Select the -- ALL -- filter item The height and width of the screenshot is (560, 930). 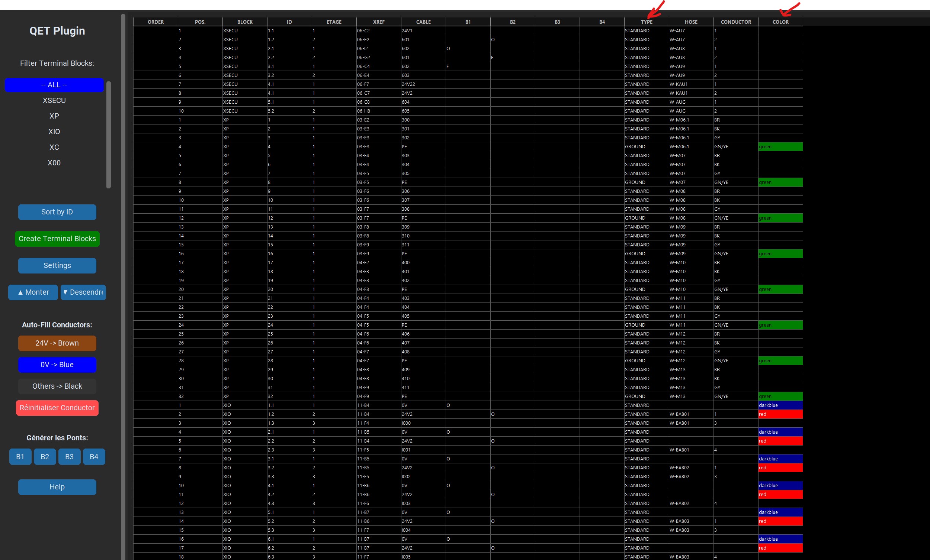click(x=54, y=85)
